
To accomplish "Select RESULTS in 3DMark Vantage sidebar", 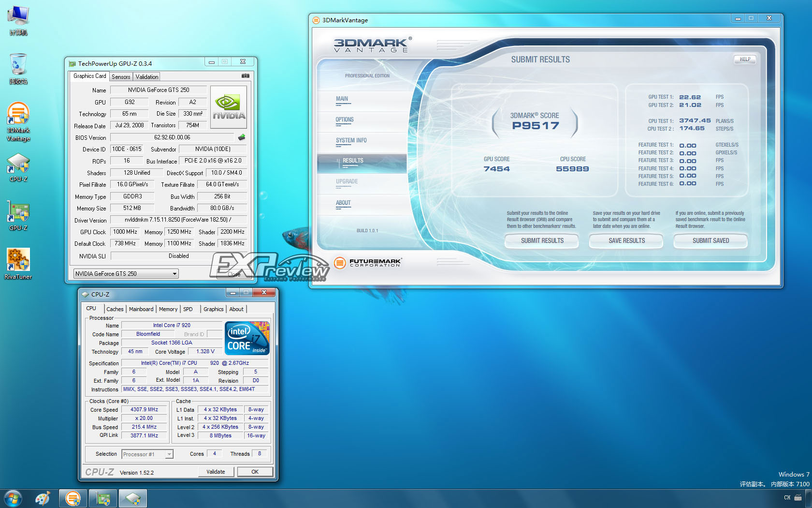I will pos(362,164).
